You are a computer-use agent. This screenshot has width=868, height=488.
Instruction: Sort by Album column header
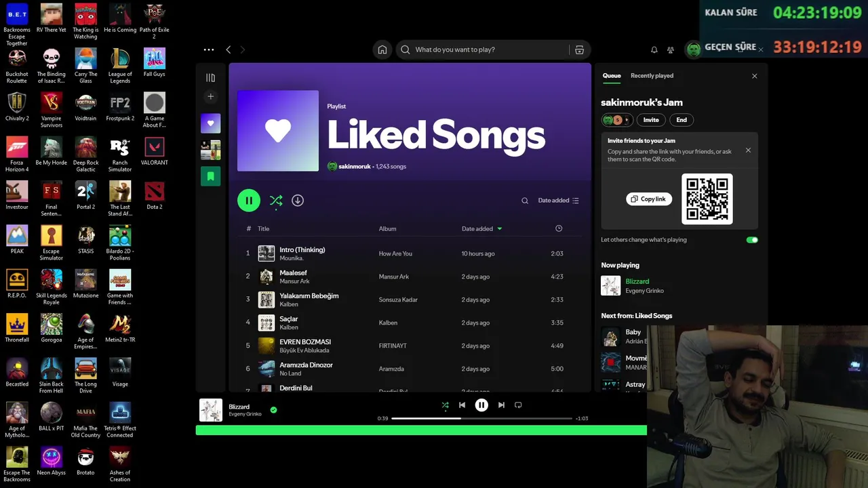point(387,228)
